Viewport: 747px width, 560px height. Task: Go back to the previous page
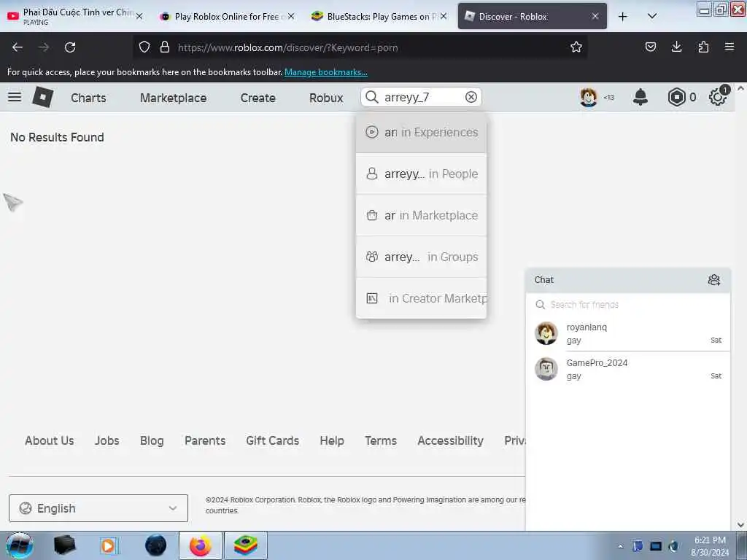click(x=18, y=47)
